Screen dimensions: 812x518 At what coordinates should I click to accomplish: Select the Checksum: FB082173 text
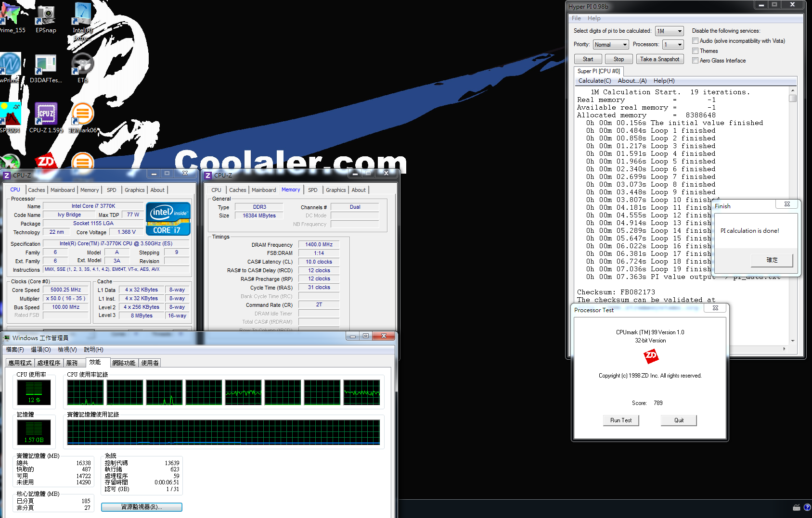tap(616, 292)
